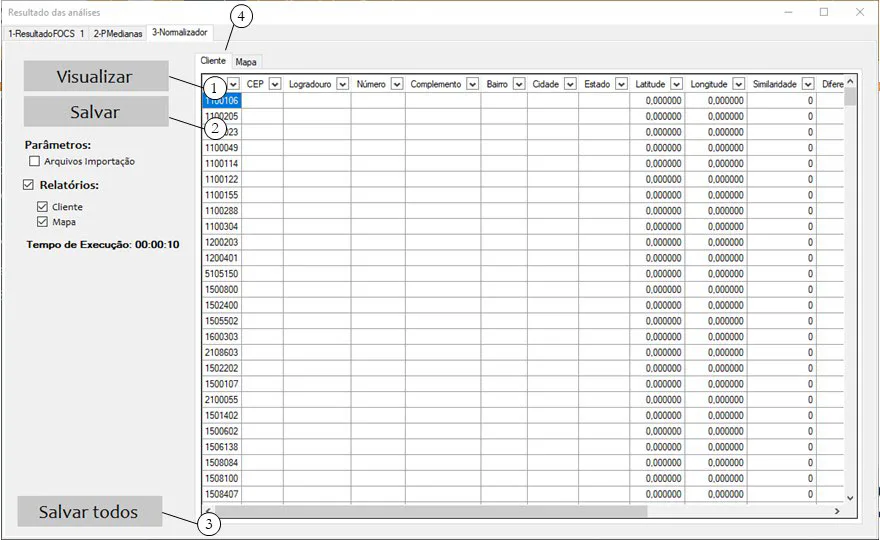Uncheck the Mapa report checkbox
Image resolution: width=880 pixels, height=540 pixels.
click(42, 222)
